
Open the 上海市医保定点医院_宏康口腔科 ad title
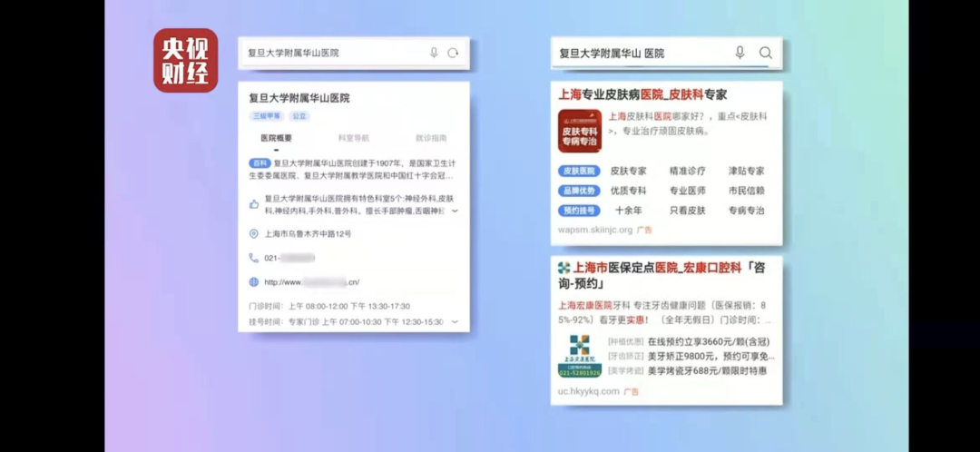click(662, 276)
